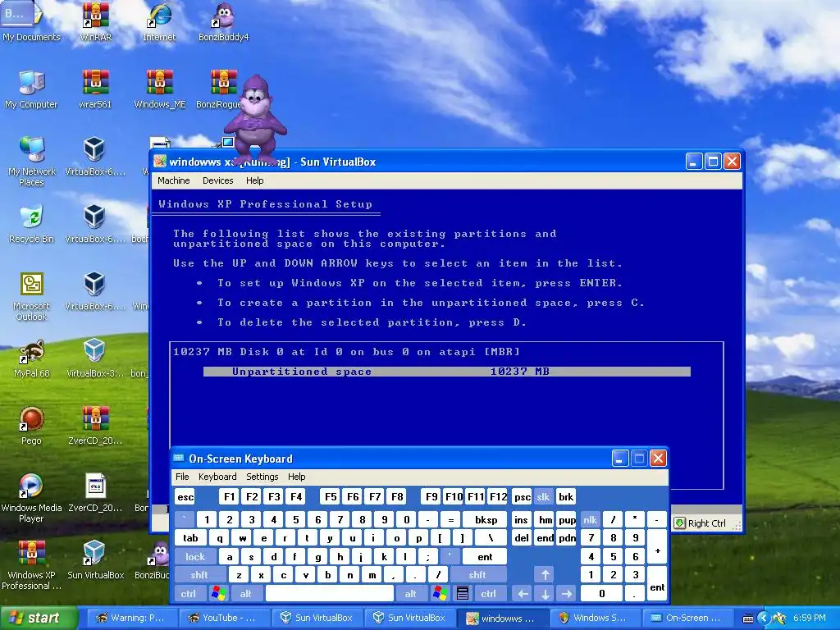This screenshot has height=630, width=840.
Task: Toggle the left ctrl key on keyboard
Action: 188,594
